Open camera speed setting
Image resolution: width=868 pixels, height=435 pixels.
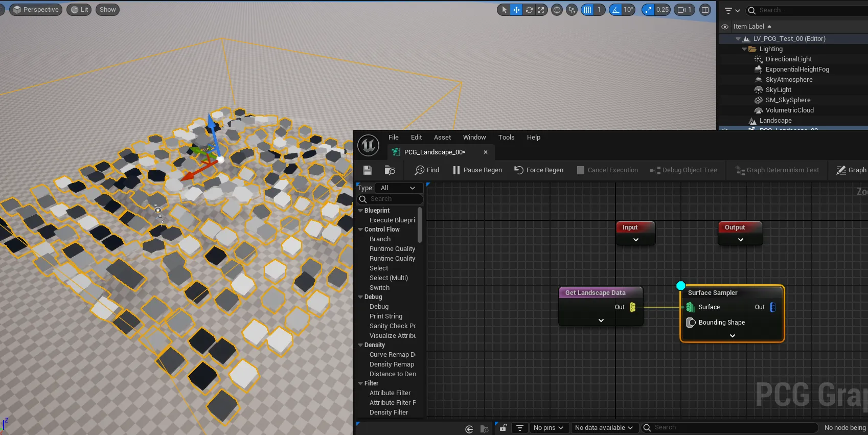tap(684, 10)
